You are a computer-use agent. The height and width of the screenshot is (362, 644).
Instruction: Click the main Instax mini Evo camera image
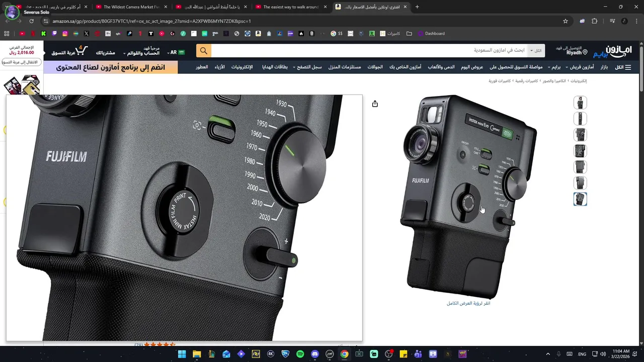[468, 197]
